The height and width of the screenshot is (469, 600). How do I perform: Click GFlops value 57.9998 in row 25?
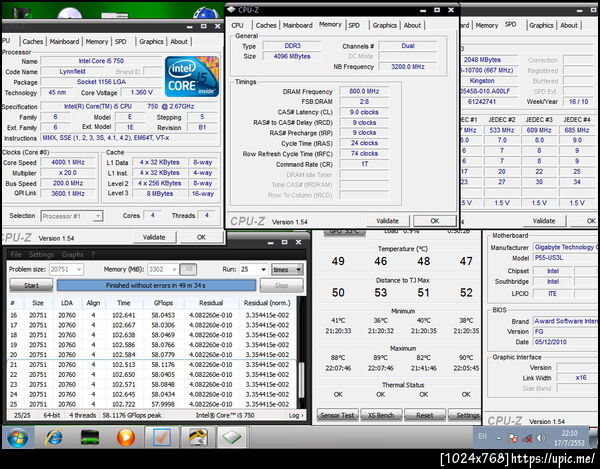click(163, 404)
